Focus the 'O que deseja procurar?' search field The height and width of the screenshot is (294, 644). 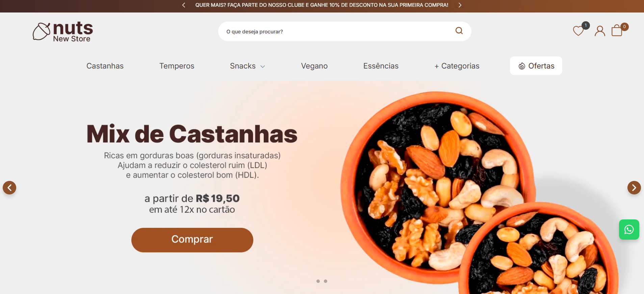[x=338, y=31]
